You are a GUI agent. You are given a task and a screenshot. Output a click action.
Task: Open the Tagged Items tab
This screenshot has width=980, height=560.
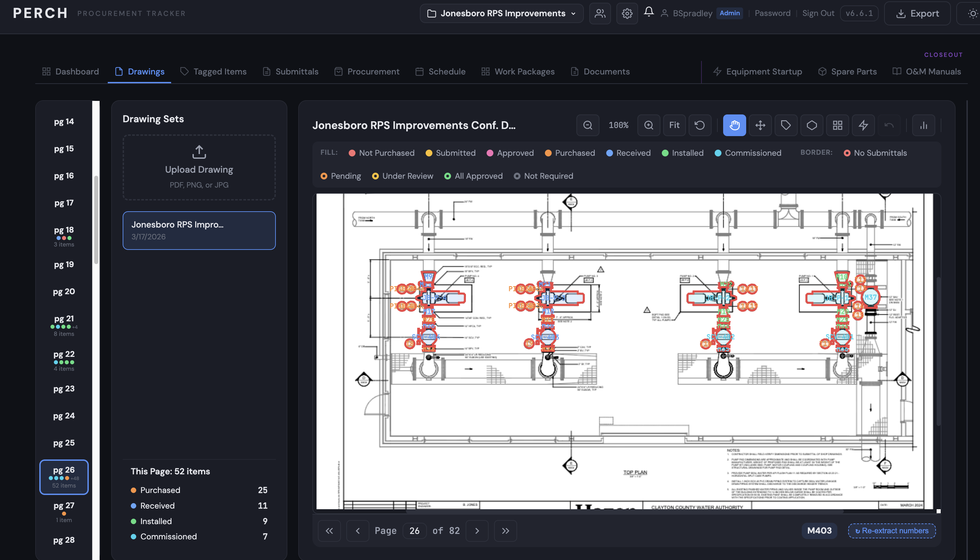click(x=213, y=71)
